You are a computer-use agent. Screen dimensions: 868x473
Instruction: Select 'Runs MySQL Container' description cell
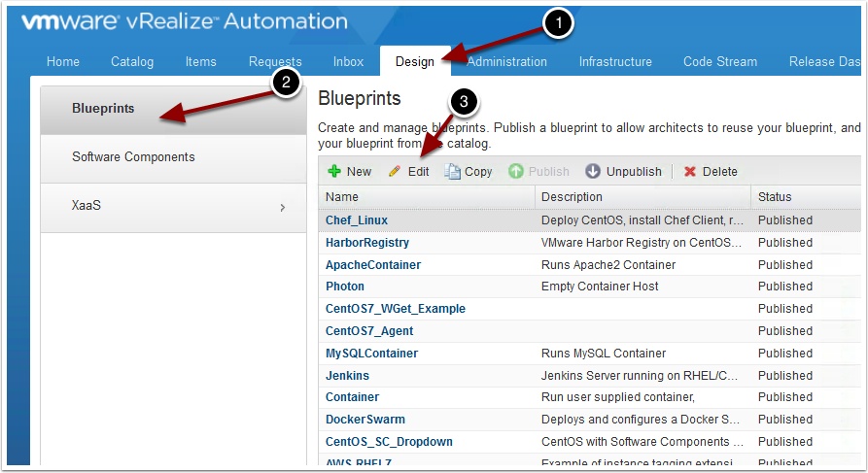tap(604, 353)
